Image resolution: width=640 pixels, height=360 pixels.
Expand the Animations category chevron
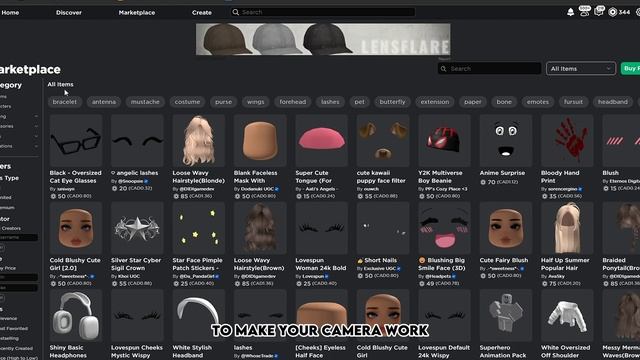click(36, 146)
